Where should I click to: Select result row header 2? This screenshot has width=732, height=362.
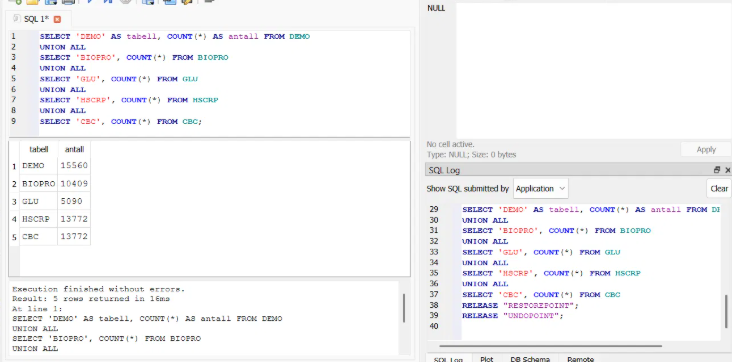14,184
